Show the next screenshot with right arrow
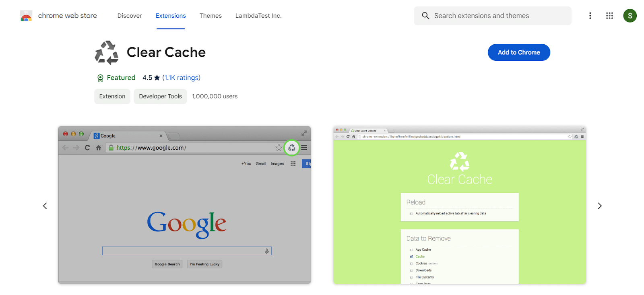Image resolution: width=644 pixels, height=295 pixels. click(600, 206)
